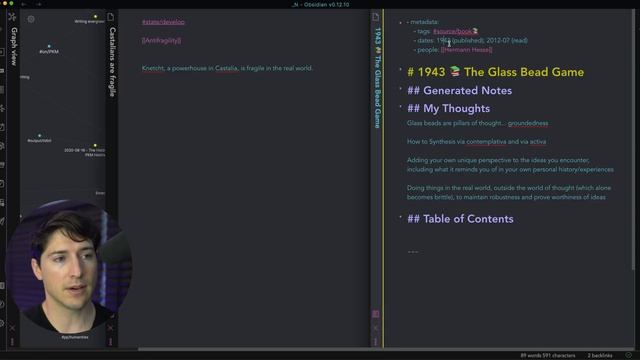
Task: Click the '89 words 591 characters' status entry
Action: pos(548,356)
